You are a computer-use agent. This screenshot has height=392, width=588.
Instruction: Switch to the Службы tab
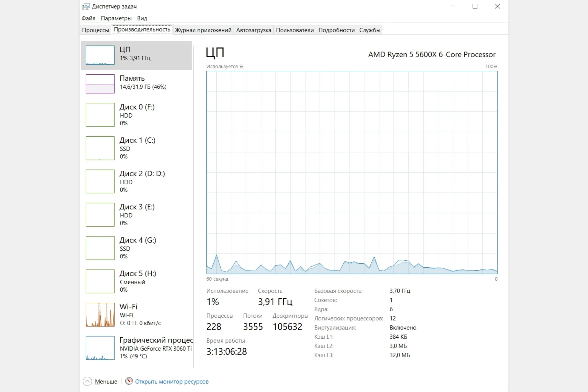[x=370, y=30]
